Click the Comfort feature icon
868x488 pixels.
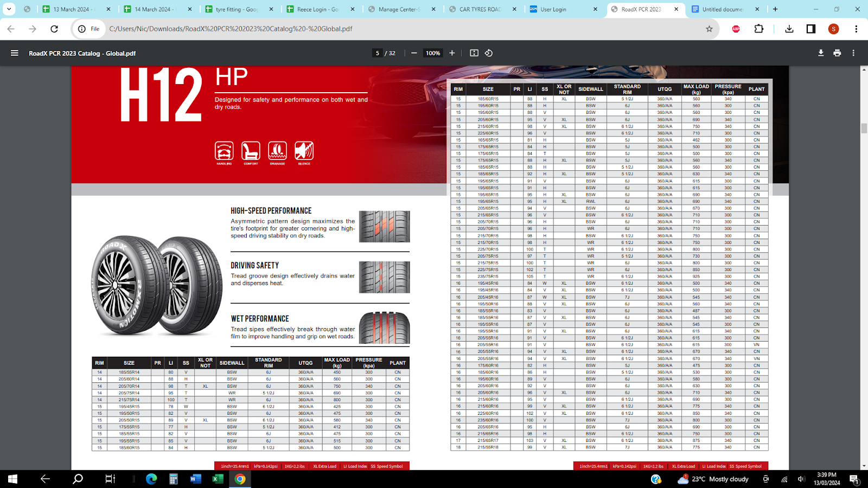[x=251, y=151]
